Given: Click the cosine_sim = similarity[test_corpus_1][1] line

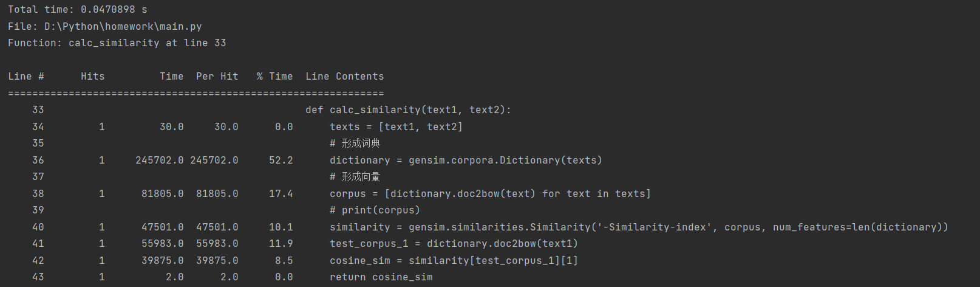Looking at the screenshot, I should [454, 261].
